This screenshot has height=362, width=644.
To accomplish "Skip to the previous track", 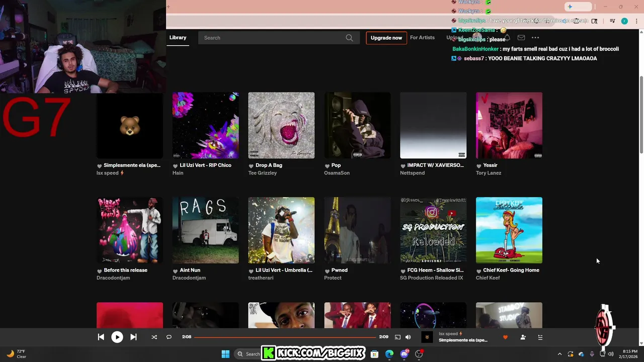I will (x=101, y=337).
